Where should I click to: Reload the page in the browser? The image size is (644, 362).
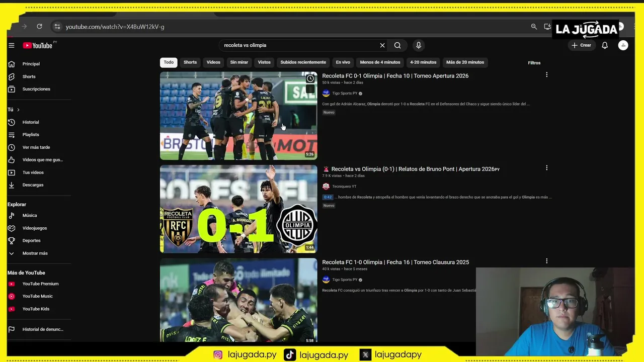tap(39, 27)
